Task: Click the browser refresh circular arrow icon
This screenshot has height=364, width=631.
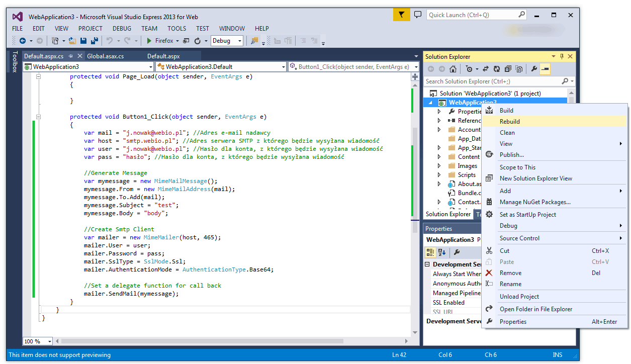Action: point(198,41)
